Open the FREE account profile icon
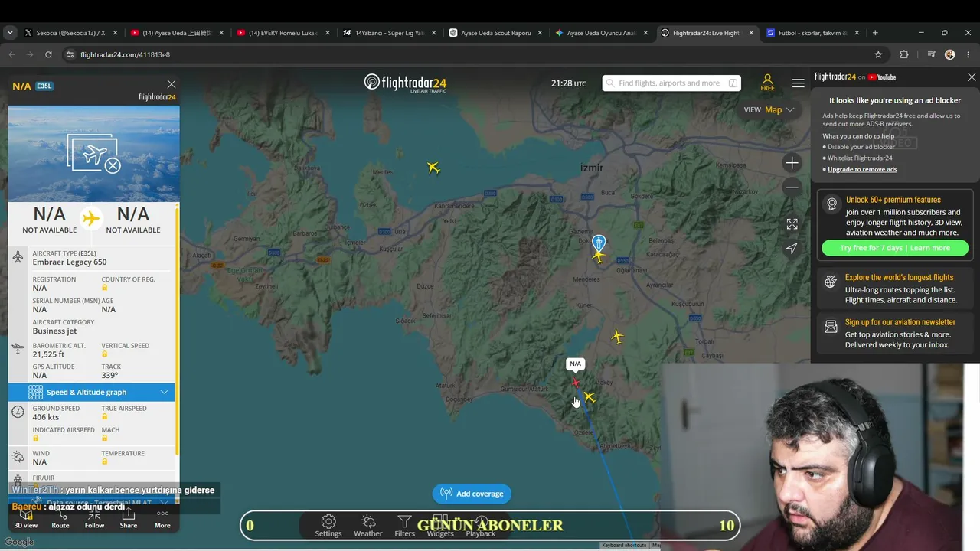Screen dimensions: 980x551 (x=767, y=83)
